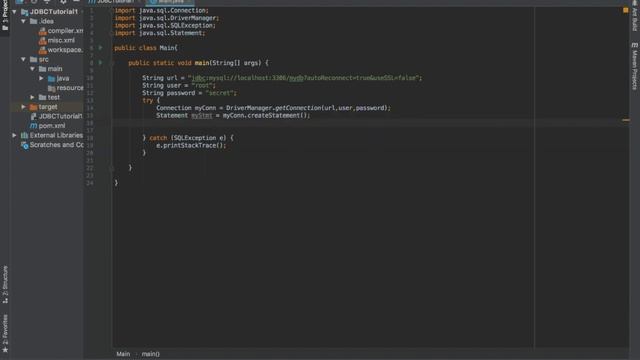
Task: Open the Structure tool window tab
Action: 5,285
